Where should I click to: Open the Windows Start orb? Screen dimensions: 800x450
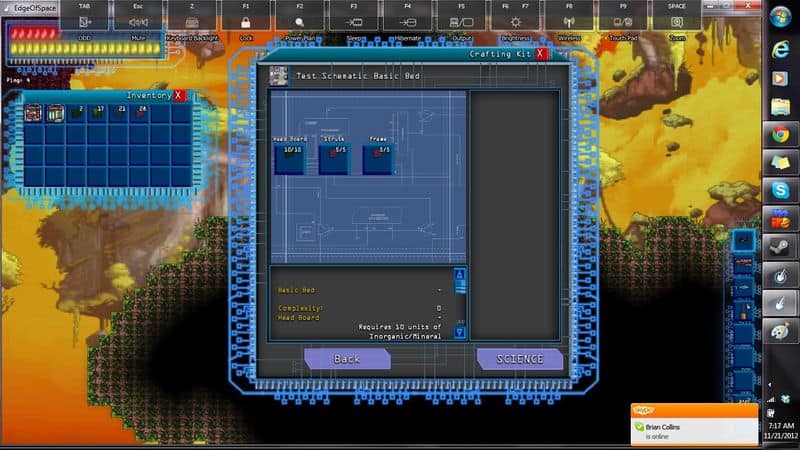tap(781, 17)
